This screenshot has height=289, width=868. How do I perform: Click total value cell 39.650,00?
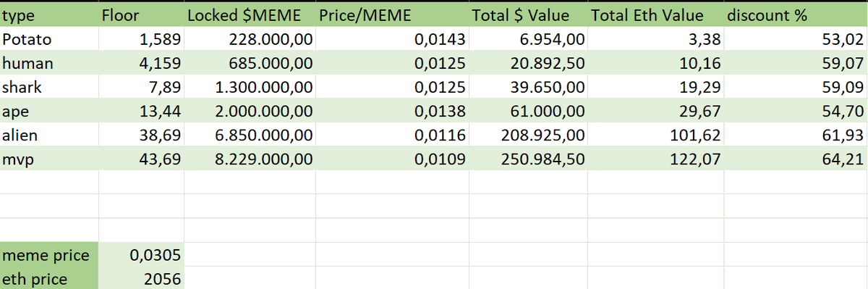pos(528,87)
